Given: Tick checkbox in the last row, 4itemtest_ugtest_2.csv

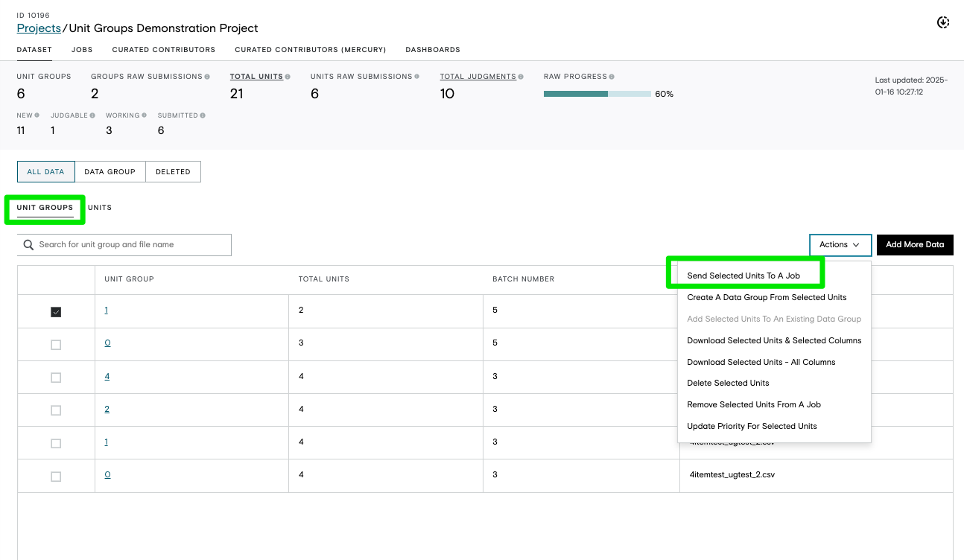Looking at the screenshot, I should point(56,477).
